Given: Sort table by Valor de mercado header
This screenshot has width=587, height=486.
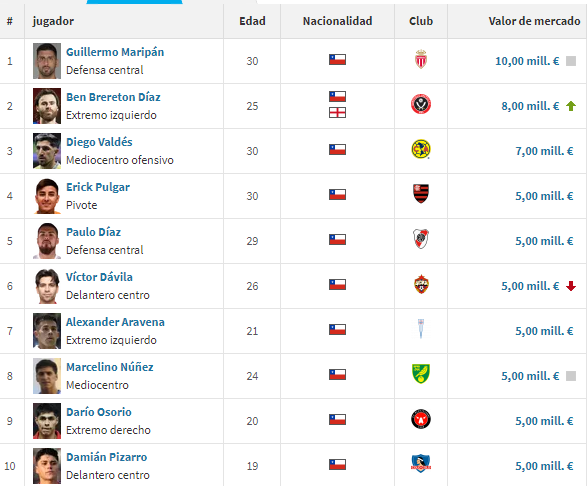Looking at the screenshot, I should pyautogui.click(x=534, y=21).
